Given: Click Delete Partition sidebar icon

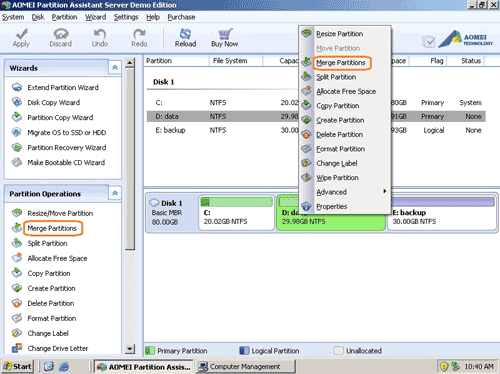Looking at the screenshot, I should point(17,303).
